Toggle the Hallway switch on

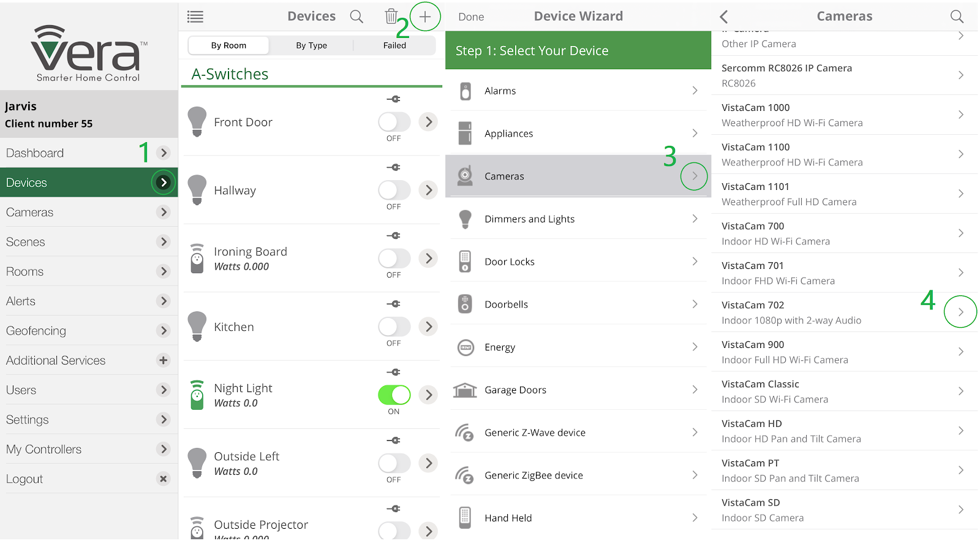394,190
